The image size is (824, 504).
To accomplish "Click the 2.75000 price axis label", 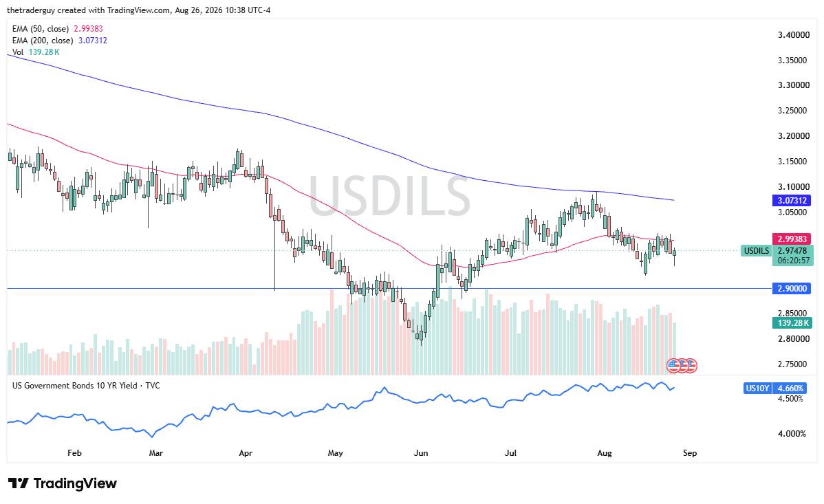I will pyautogui.click(x=794, y=364).
